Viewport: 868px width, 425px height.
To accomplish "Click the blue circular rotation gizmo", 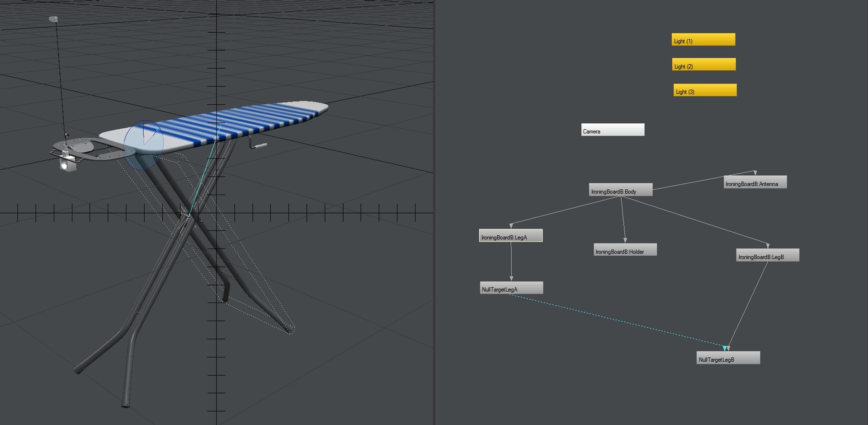I will (x=144, y=145).
